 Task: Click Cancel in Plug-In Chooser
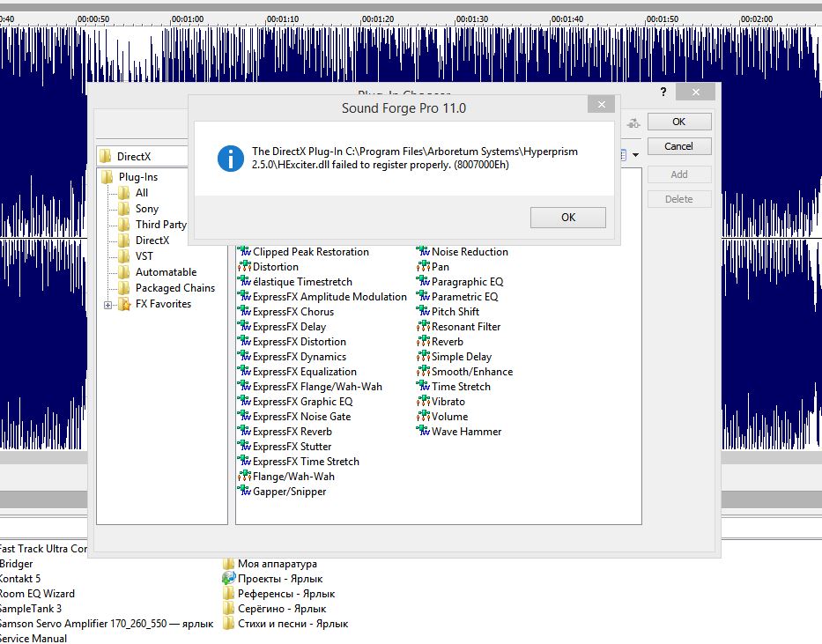[679, 146]
